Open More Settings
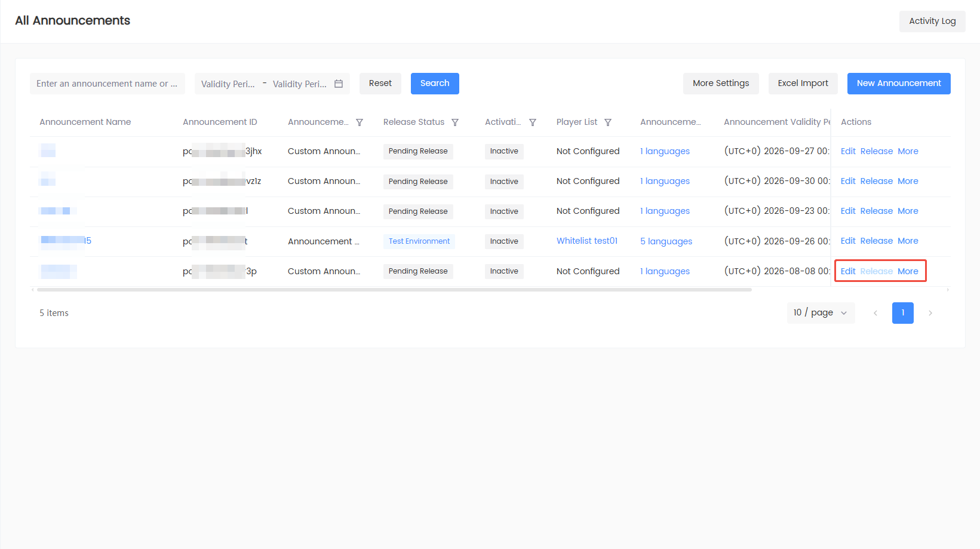The height and width of the screenshot is (549, 980). coord(721,84)
